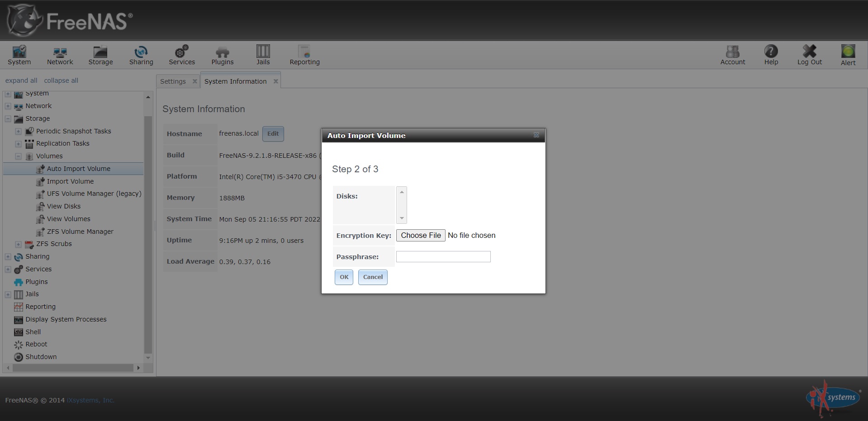Viewport: 868px width, 421px height.
Task: Click the Log Out icon
Action: click(810, 55)
